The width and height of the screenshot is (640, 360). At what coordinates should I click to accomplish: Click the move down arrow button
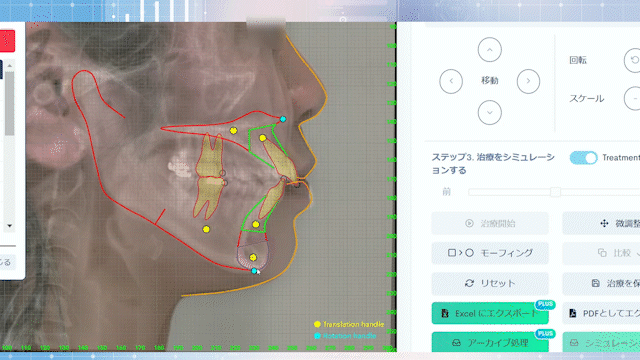point(489,112)
